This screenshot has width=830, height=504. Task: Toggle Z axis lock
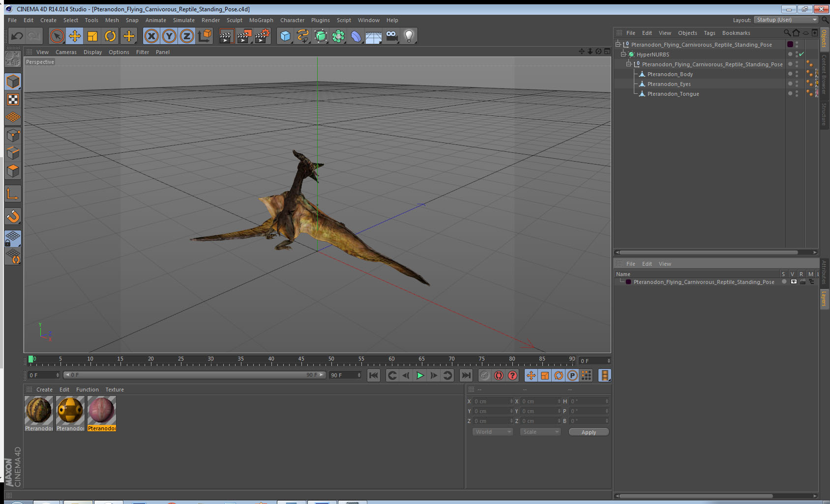[187, 36]
